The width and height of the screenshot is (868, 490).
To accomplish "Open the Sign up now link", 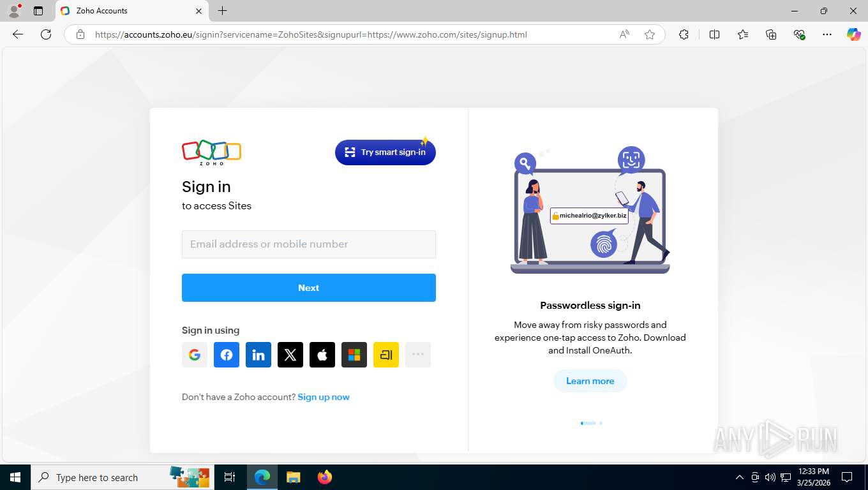I will [x=324, y=397].
